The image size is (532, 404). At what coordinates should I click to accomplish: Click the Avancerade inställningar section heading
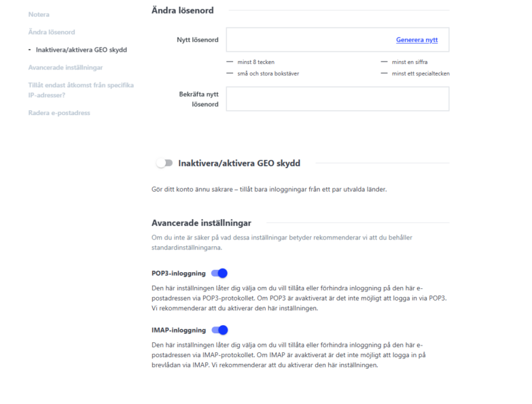[201, 223]
